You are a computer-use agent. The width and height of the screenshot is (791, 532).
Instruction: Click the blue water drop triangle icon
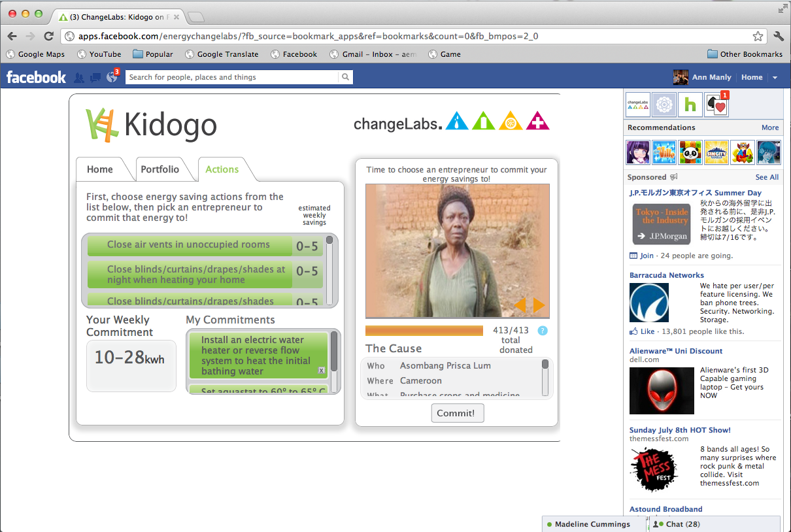(x=457, y=121)
